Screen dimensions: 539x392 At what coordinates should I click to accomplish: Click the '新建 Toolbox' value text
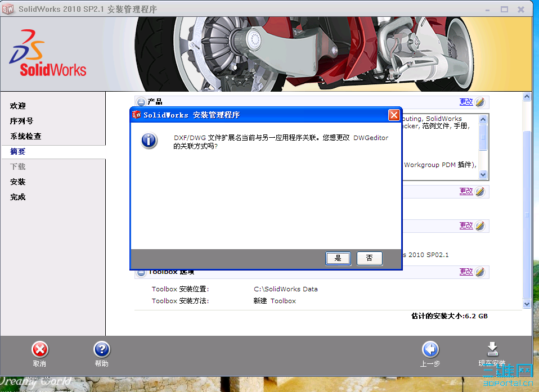275,301
